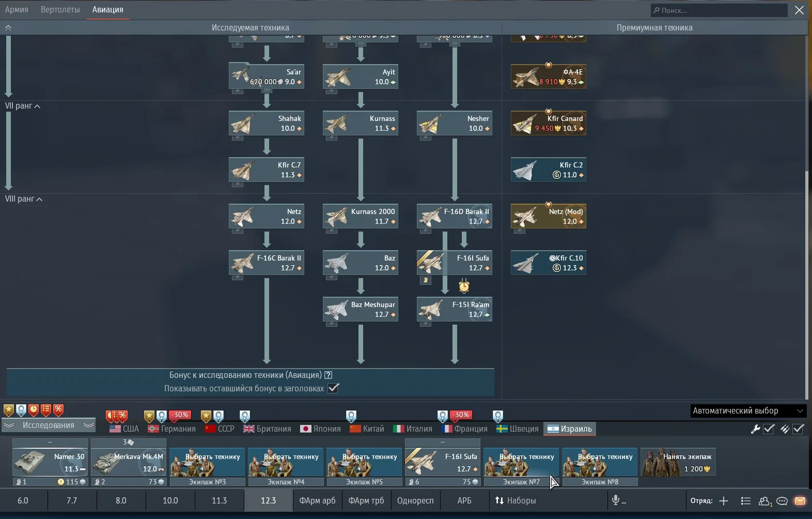
Task: Open the mail envelope icon
Action: click(800, 500)
